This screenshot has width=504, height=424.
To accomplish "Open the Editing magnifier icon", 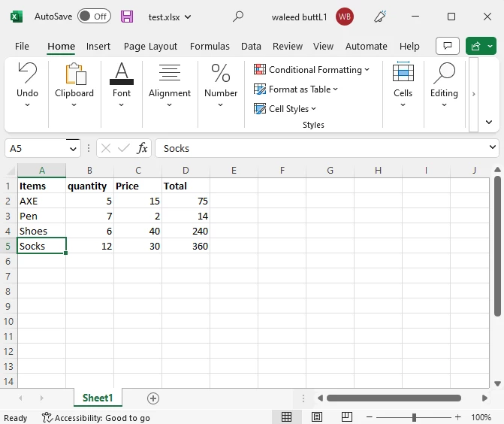I will pos(444,74).
